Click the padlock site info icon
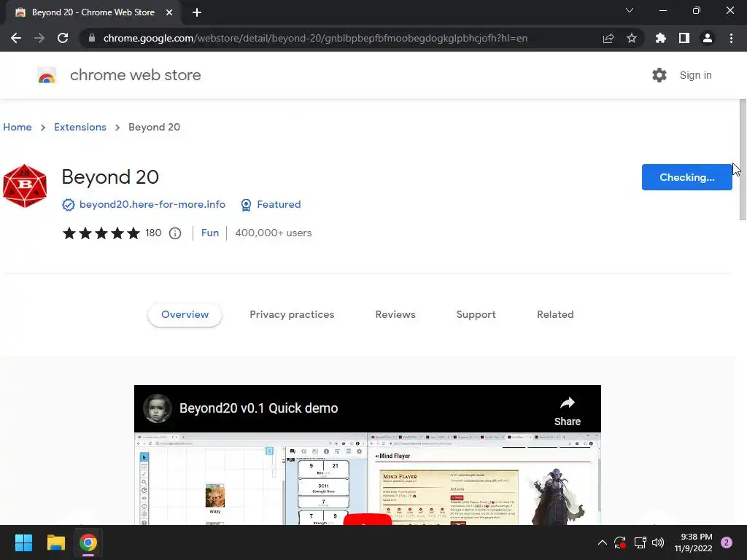This screenshot has height=560, width=747. 92,38
